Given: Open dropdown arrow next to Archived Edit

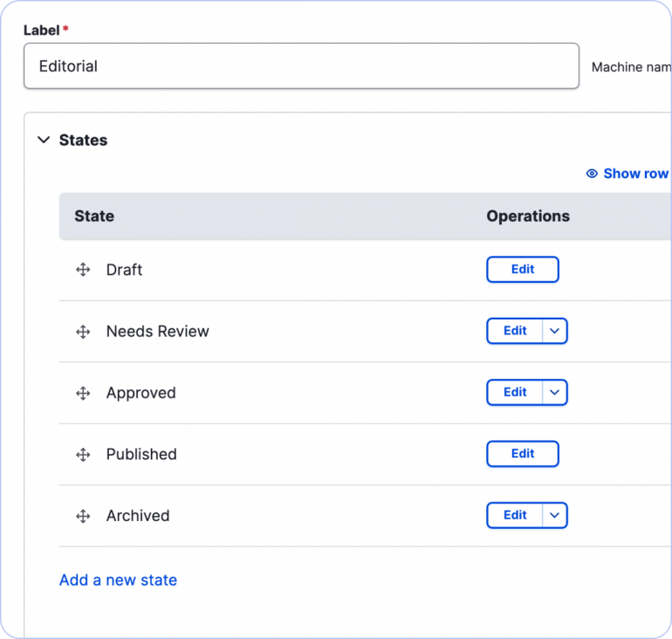Looking at the screenshot, I should click(x=554, y=515).
